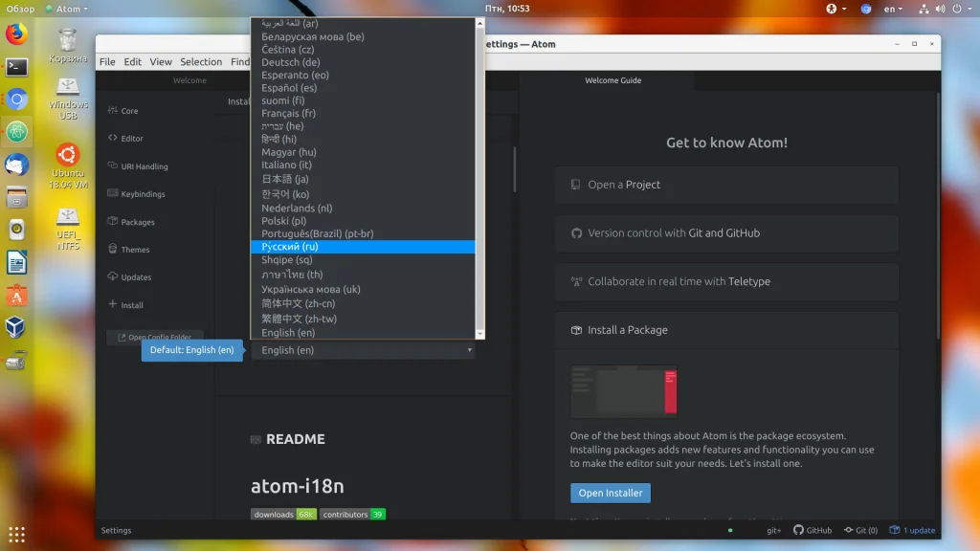Expand Collaborate in real time with Teletype
The image size is (980, 551).
726,282
